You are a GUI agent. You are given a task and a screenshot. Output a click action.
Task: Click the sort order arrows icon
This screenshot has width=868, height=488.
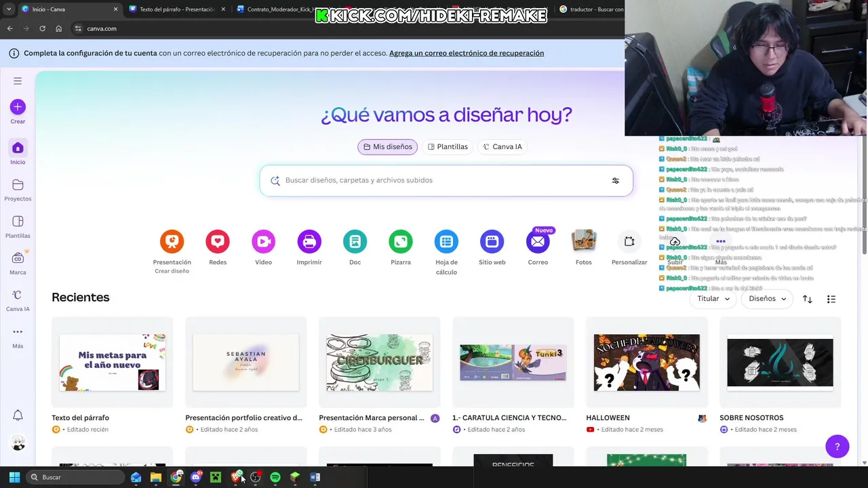[x=807, y=299]
